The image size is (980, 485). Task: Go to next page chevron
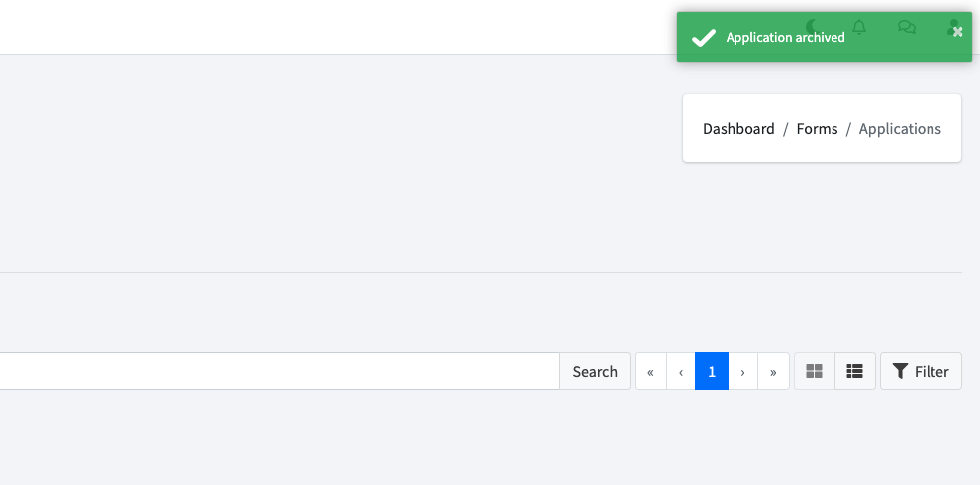point(742,372)
